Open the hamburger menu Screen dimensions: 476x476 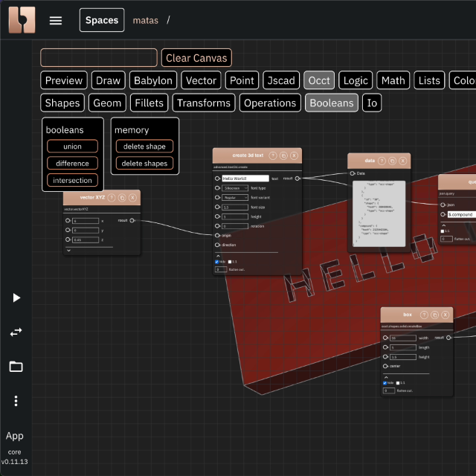pyautogui.click(x=56, y=20)
